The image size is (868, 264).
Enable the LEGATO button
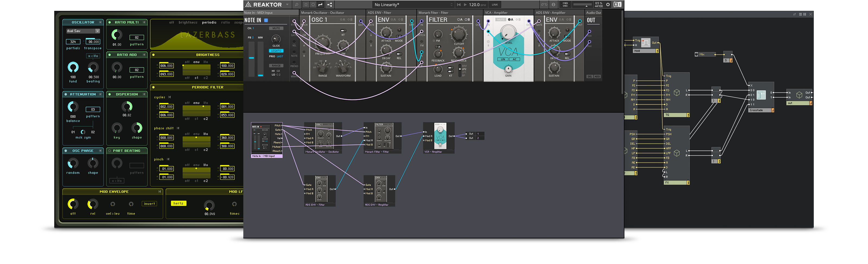pos(276,51)
